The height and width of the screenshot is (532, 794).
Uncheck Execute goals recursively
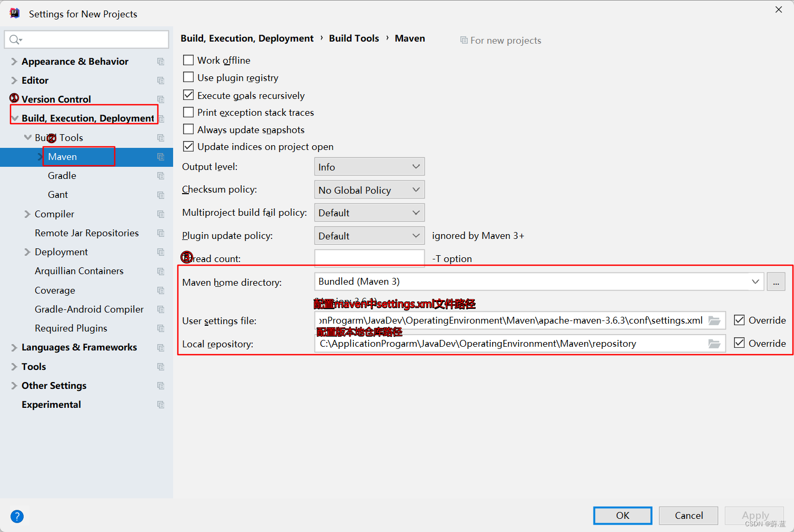[x=188, y=95]
